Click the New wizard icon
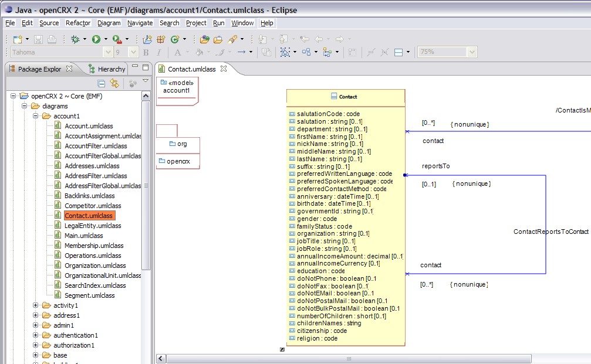Viewport: 591px width, 364px height. (x=18, y=39)
